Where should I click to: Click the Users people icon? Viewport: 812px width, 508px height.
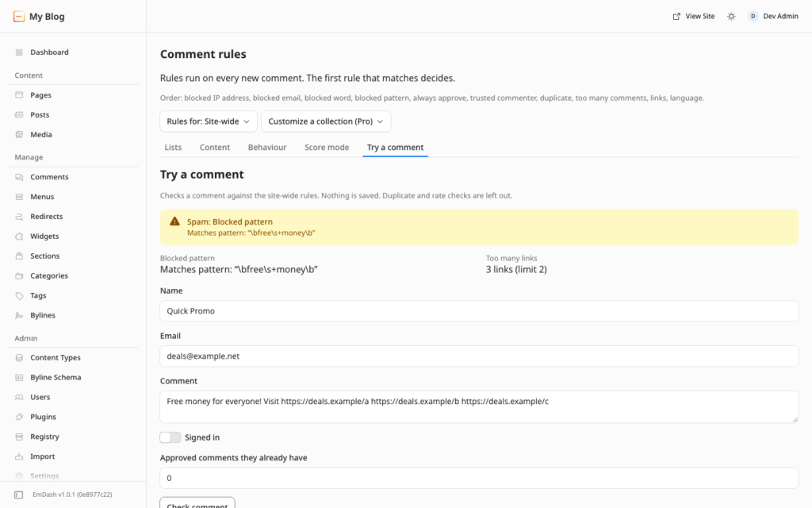[x=19, y=397]
